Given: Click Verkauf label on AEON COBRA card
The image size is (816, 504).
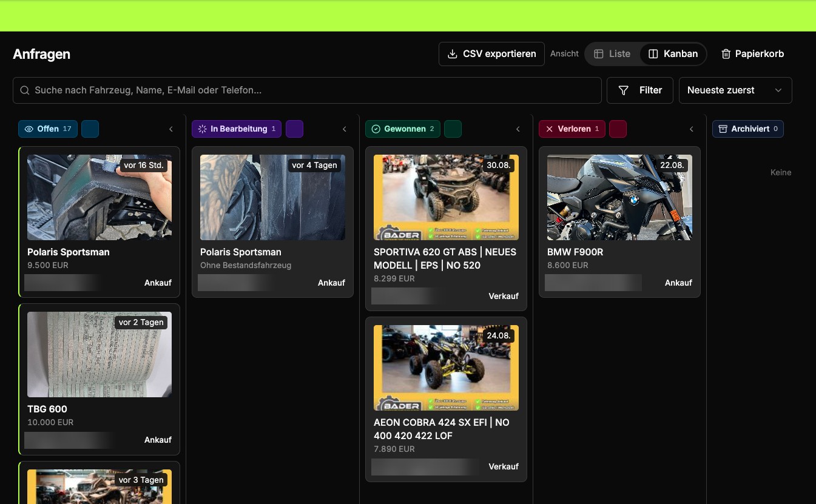Looking at the screenshot, I should (x=504, y=467).
